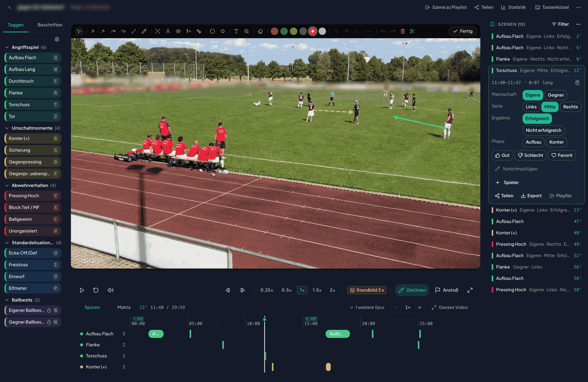Click Szene zu Playlist
The height and width of the screenshot is (382, 588).
coord(445,7)
